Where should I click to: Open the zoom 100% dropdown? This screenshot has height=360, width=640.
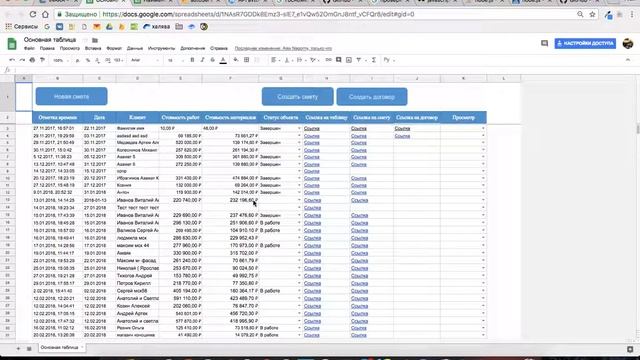(x=60, y=60)
